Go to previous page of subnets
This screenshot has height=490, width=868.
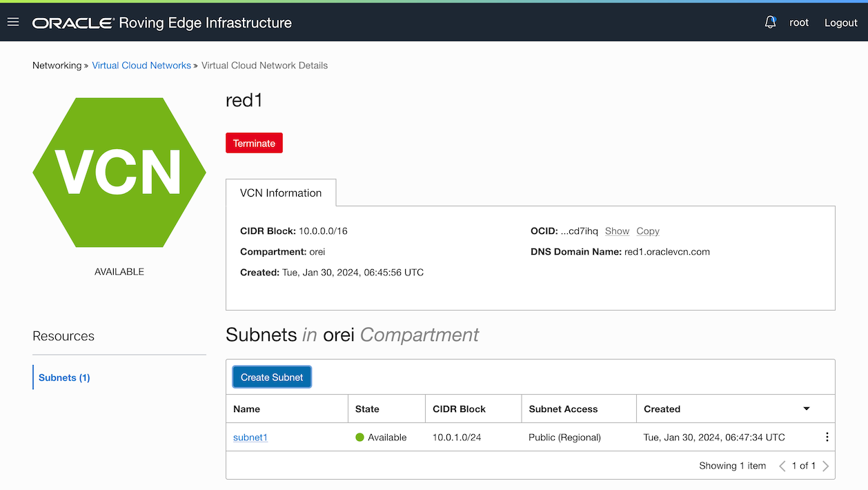pyautogui.click(x=782, y=466)
